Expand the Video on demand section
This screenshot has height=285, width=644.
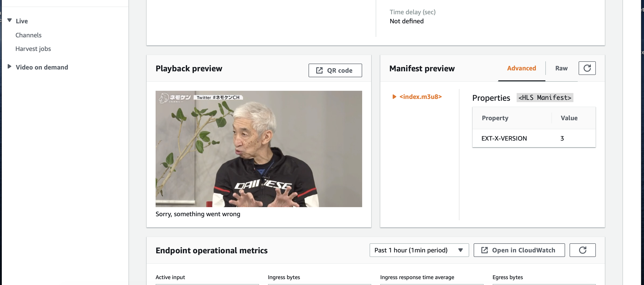tap(9, 67)
